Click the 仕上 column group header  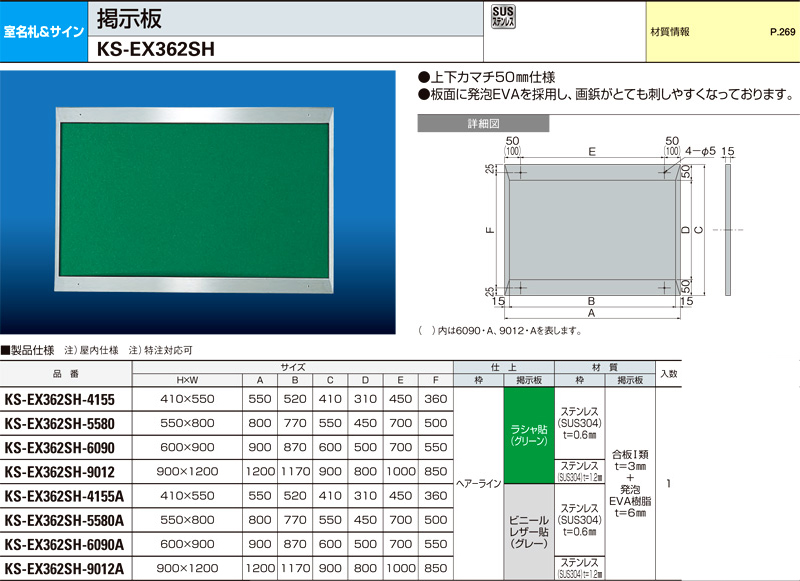(504, 367)
